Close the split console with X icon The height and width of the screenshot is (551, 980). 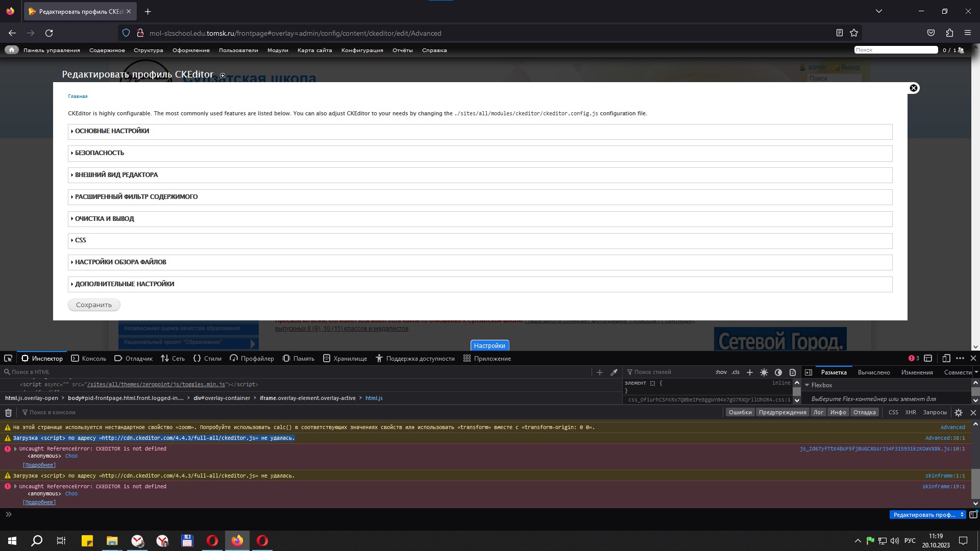pyautogui.click(x=973, y=412)
